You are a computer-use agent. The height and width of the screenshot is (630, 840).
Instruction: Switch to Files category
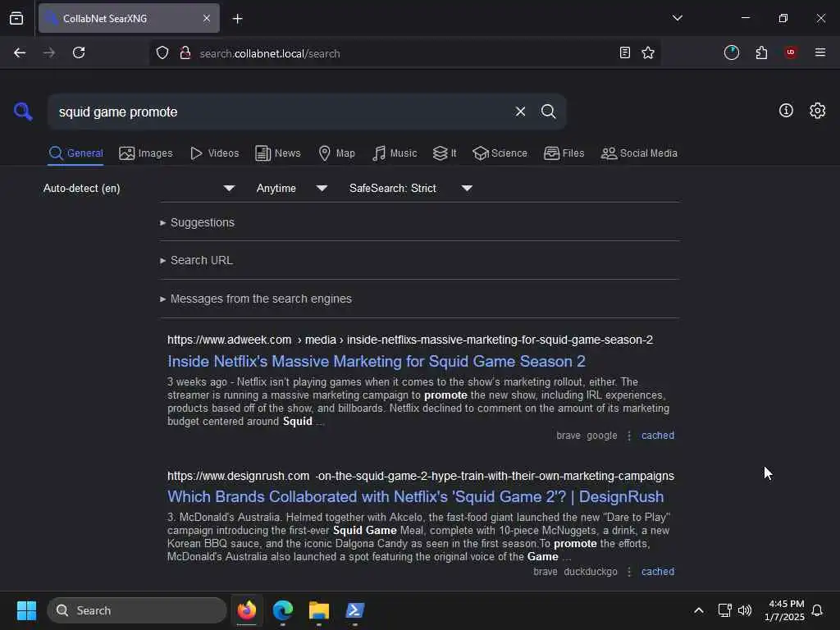point(564,153)
